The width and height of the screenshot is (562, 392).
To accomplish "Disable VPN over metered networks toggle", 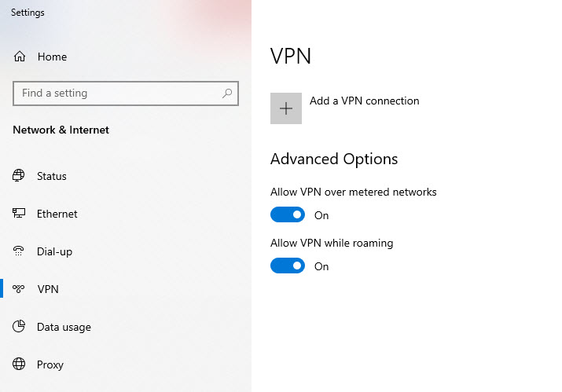I will click(287, 215).
